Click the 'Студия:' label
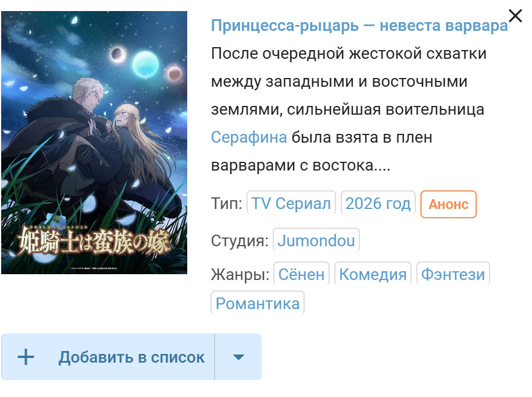This screenshot has height=397, width=532. [240, 241]
